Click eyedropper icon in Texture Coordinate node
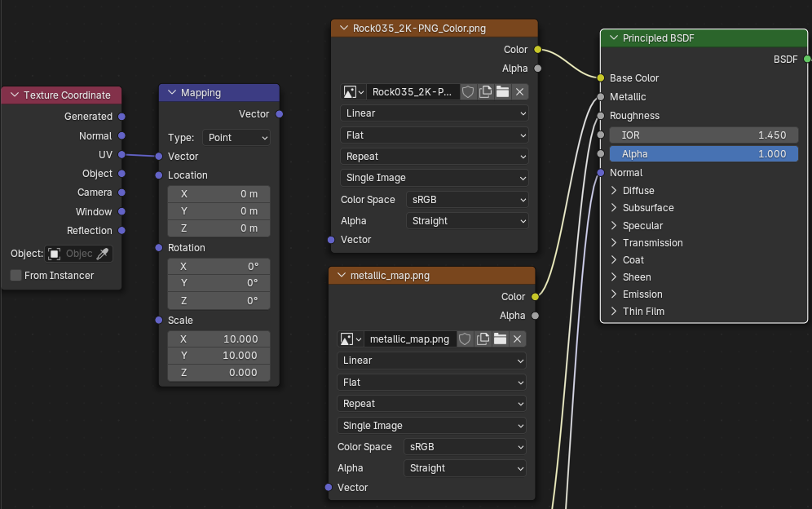The width and height of the screenshot is (812, 509). 103,254
